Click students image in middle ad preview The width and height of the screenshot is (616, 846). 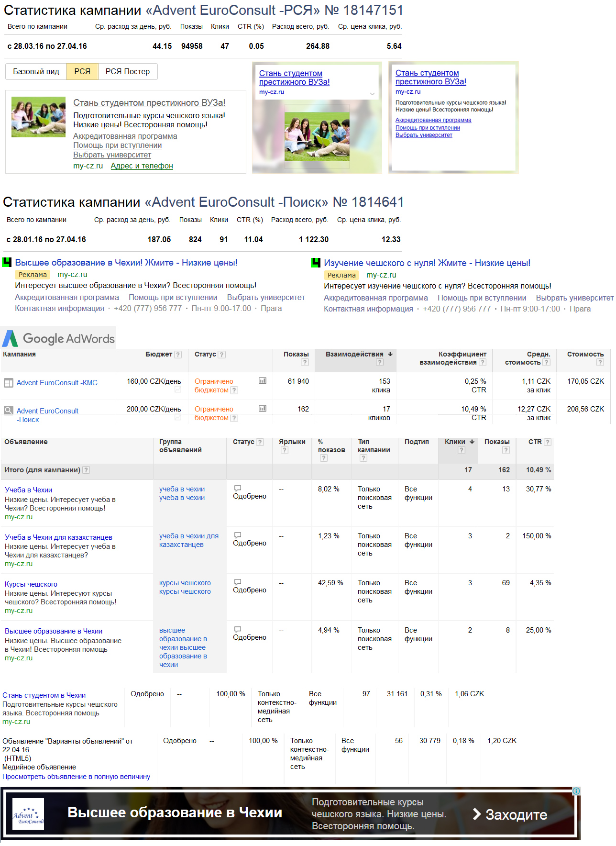point(317,136)
